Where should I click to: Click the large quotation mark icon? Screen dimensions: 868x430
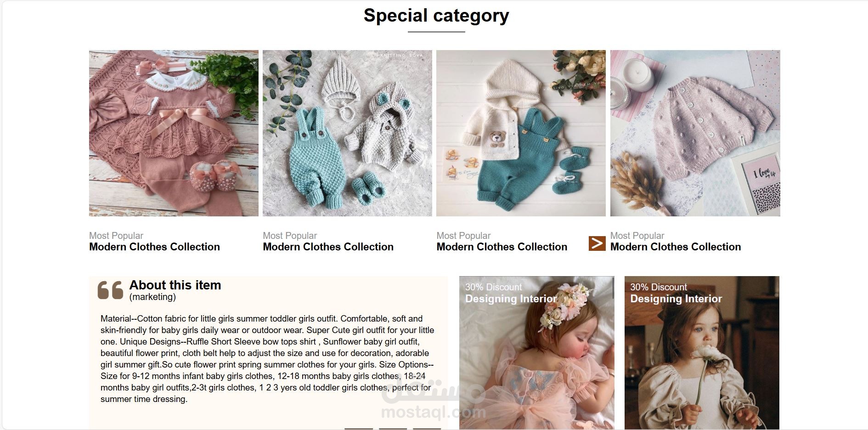coord(110,290)
